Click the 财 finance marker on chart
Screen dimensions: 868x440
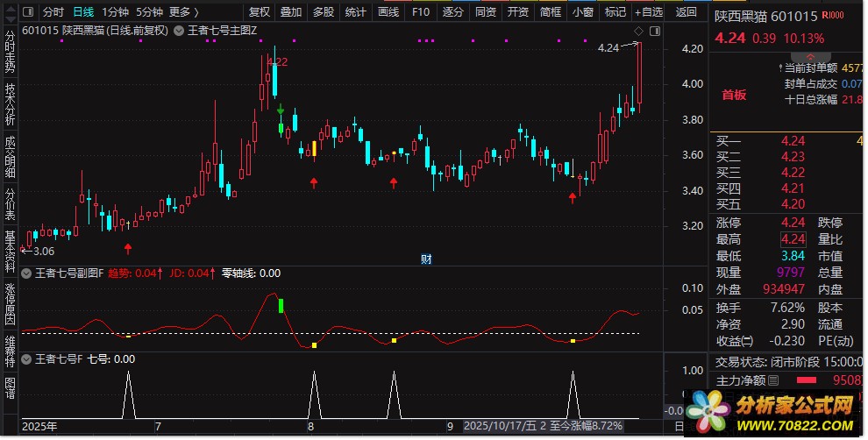(426, 259)
